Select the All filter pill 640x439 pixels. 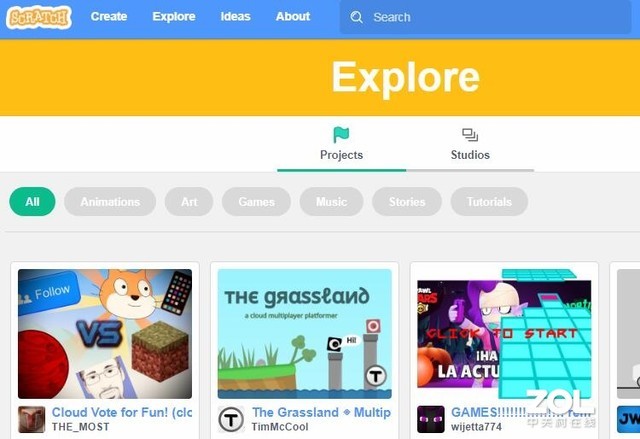(32, 202)
